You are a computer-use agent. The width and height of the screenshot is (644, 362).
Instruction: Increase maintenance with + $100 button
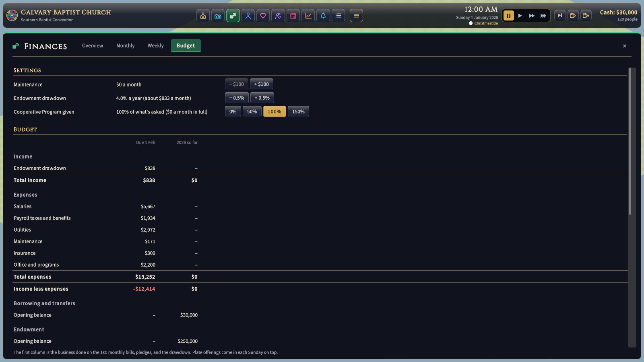pos(262,84)
